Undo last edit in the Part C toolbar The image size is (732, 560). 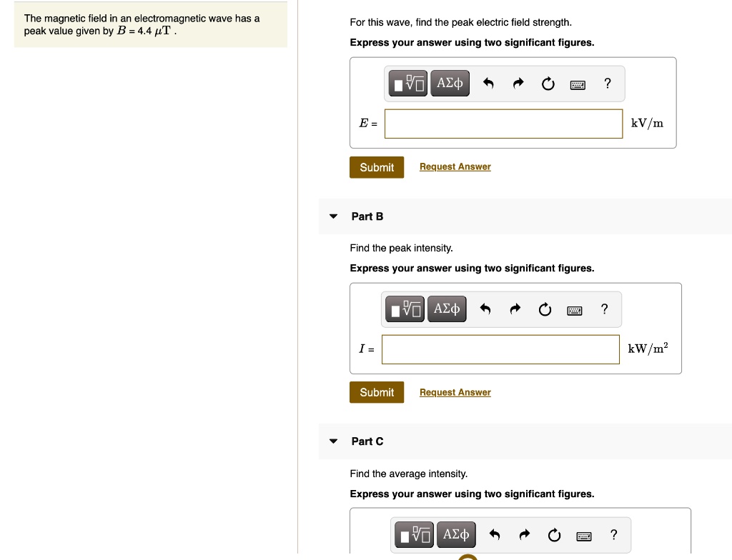click(x=495, y=535)
